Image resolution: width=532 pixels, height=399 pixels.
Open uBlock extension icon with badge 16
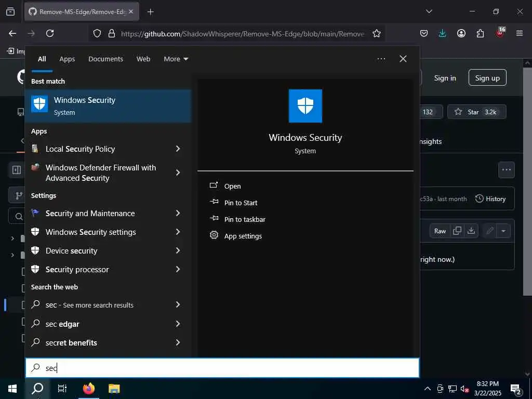500,33
